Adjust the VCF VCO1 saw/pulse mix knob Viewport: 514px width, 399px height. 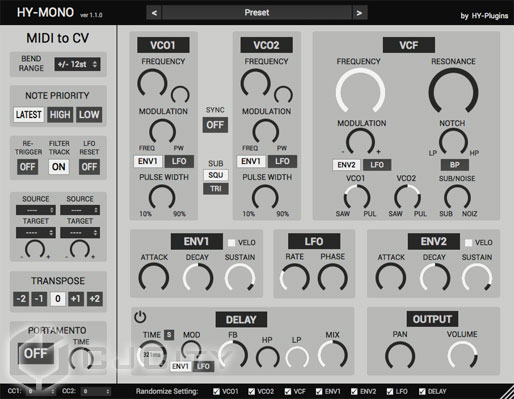(357, 198)
